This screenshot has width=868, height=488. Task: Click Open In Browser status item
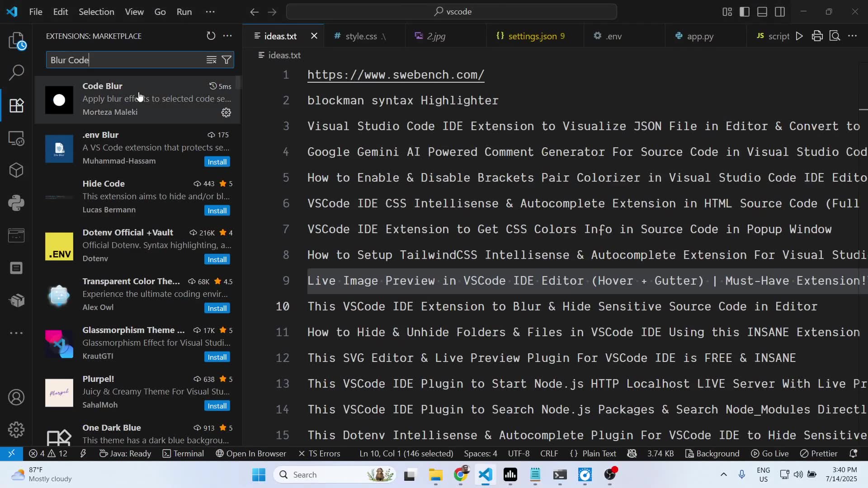coord(251,453)
